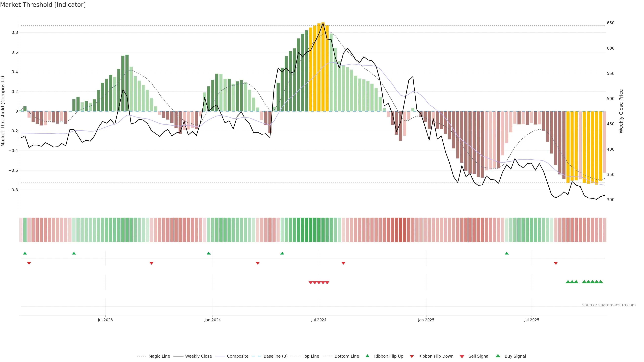Click the source: sharemaestro.com text
This screenshot has height=362, width=644.
(x=609, y=305)
